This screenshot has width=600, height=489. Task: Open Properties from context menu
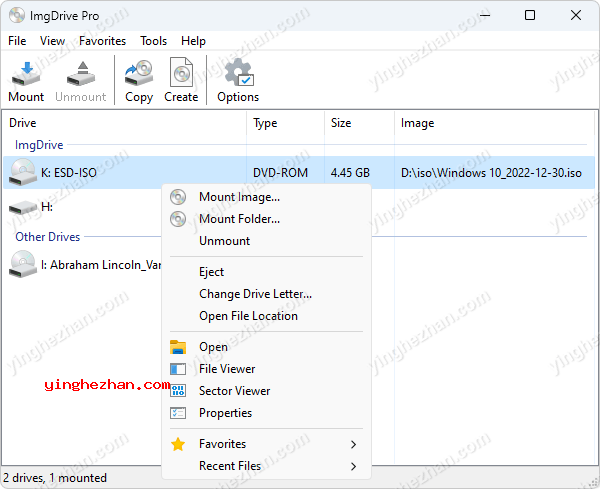pos(266,413)
